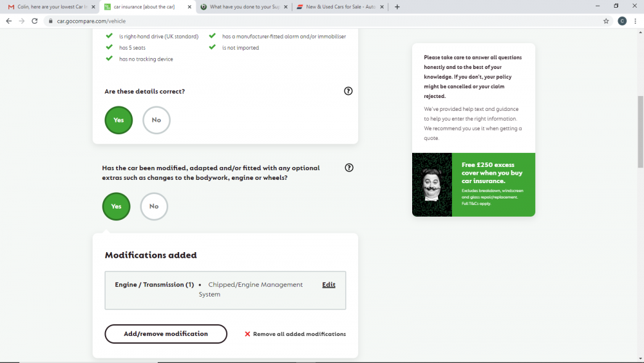Click the 'is not imported' text
The height and width of the screenshot is (363, 644).
pos(241,48)
